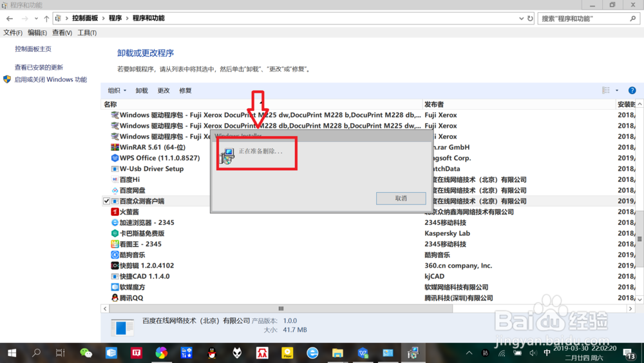Open the help question mark icon
The height and width of the screenshot is (363, 644).
point(632,90)
